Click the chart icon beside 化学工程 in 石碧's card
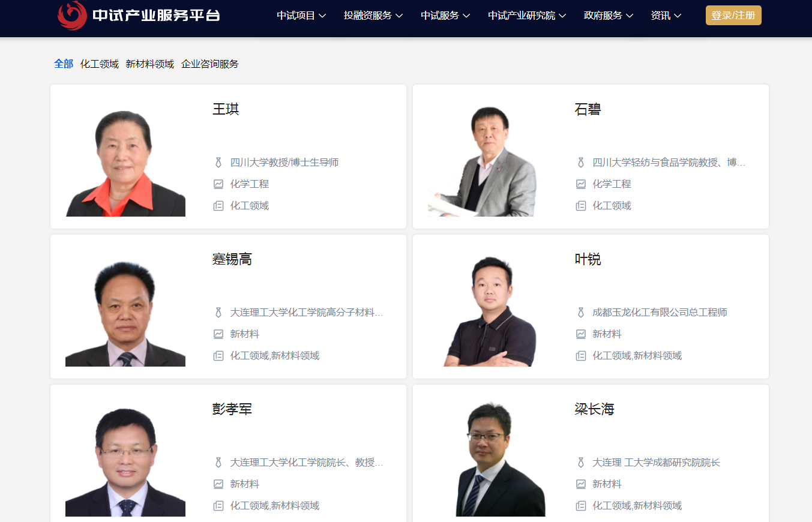The height and width of the screenshot is (522, 812). [581, 184]
